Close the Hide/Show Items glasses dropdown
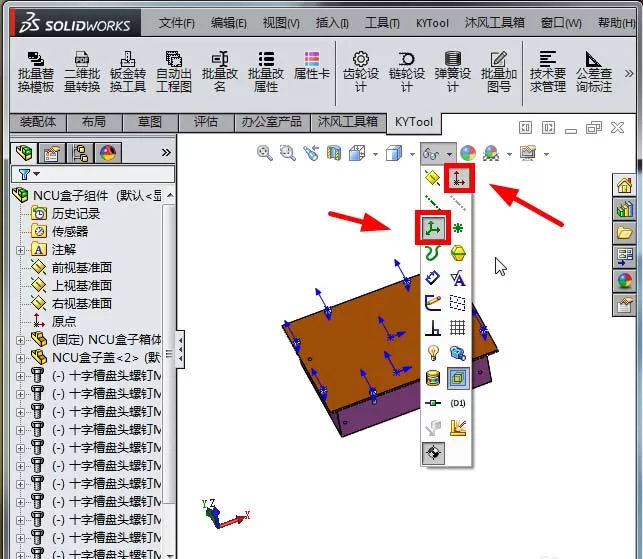Screen dimensions: 643x559 (450, 154)
